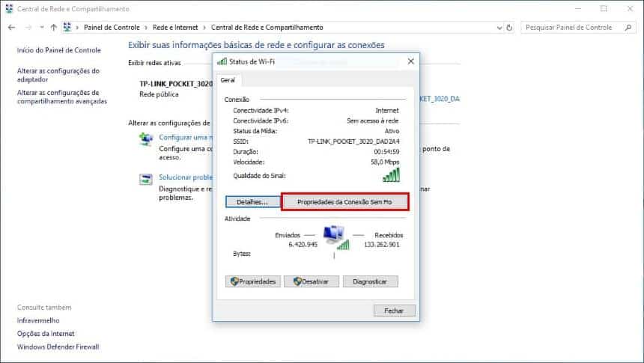
Task: Click the Duração value 00:54:59
Action: tap(386, 151)
